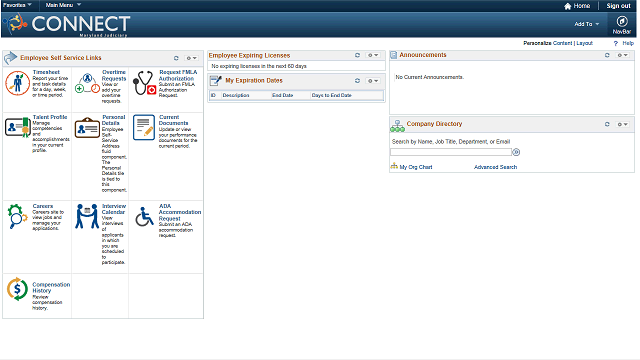The height and width of the screenshot is (360, 640).
Task: Click 'No expiring licenses in the next 60 days' text
Action: (x=259, y=66)
